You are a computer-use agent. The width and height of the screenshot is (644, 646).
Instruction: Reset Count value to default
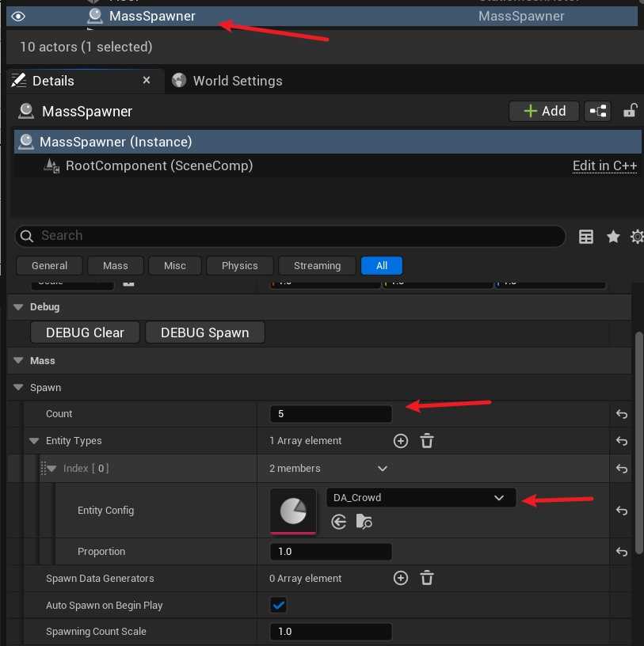pos(622,414)
